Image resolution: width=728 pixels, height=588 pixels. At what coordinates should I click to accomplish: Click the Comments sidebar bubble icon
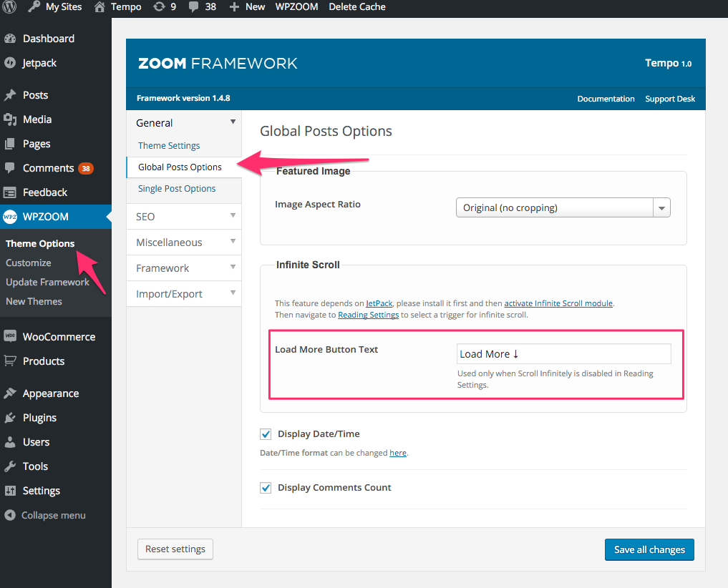(10, 167)
